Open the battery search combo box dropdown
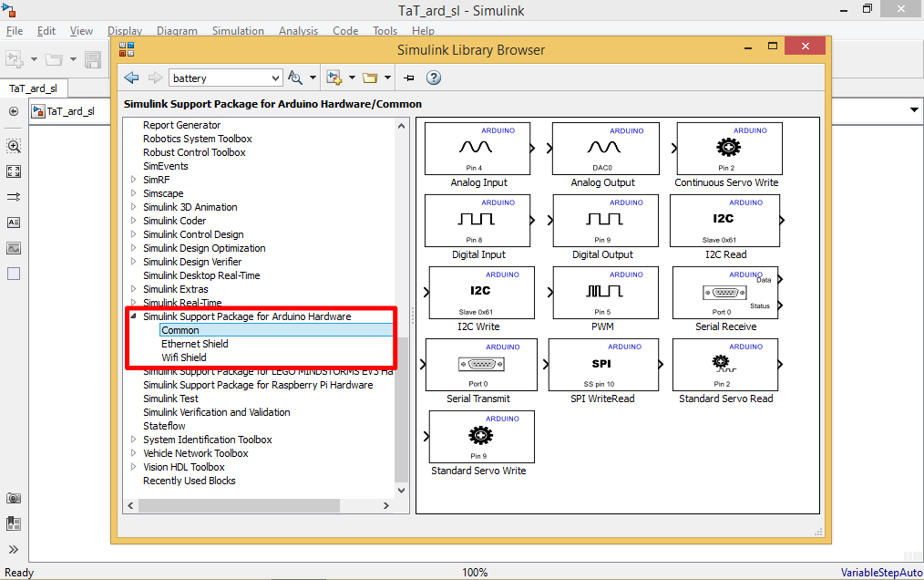Screen dimensions: 924x580 (x=275, y=78)
